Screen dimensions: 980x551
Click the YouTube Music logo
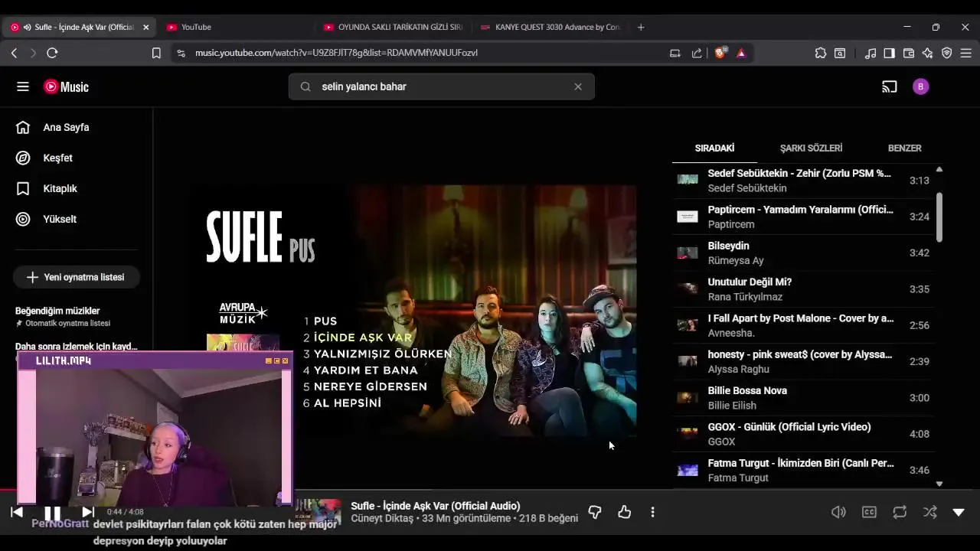tap(66, 87)
